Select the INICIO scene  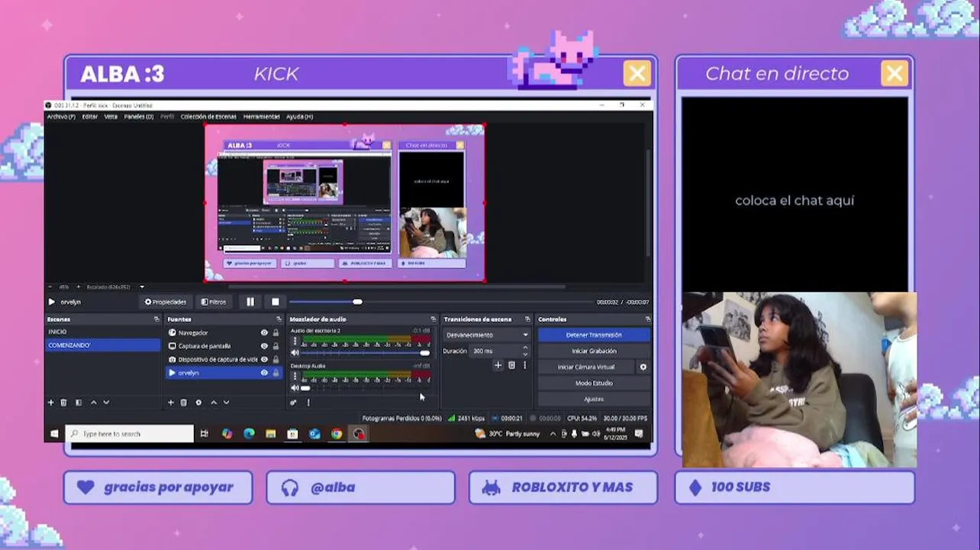tap(102, 332)
